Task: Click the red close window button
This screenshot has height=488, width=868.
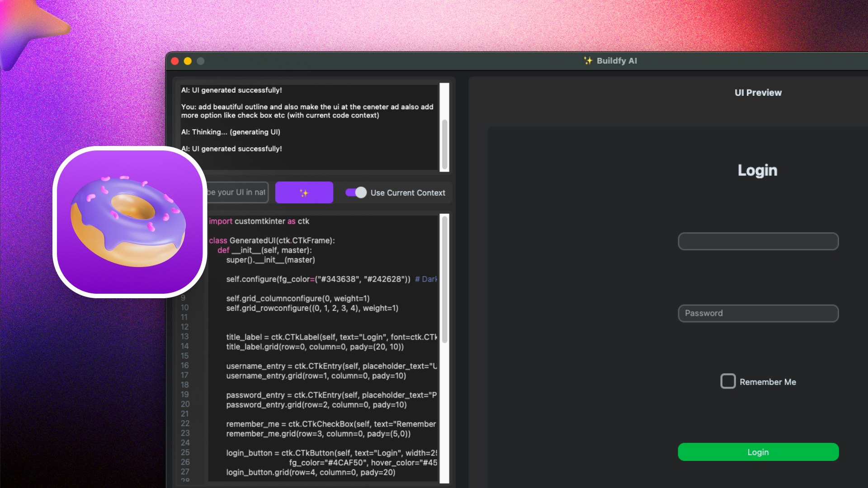Action: pos(175,61)
